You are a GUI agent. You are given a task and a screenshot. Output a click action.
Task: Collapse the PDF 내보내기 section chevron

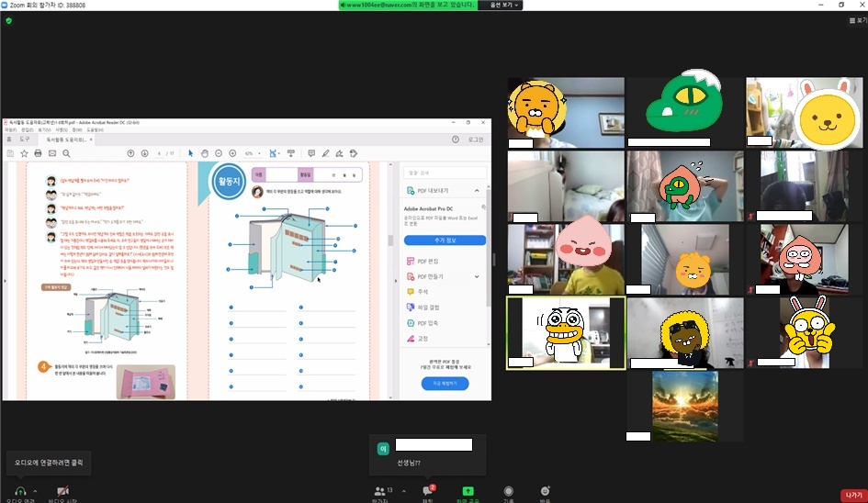(477, 190)
